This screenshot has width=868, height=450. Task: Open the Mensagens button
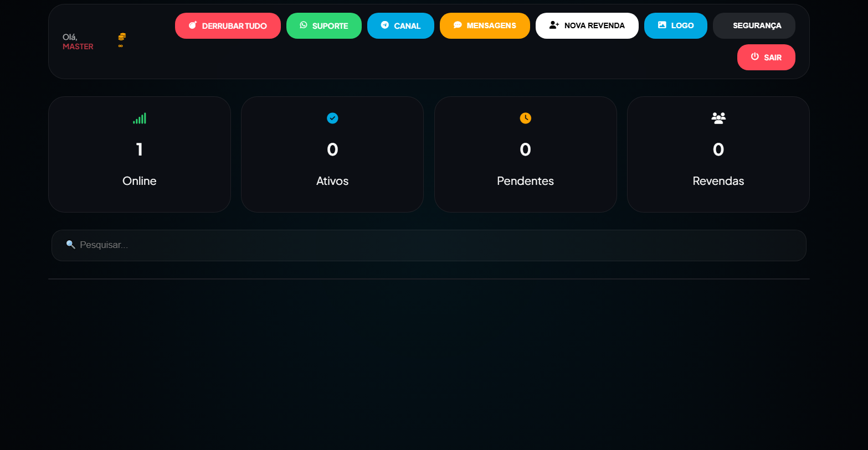pos(485,26)
